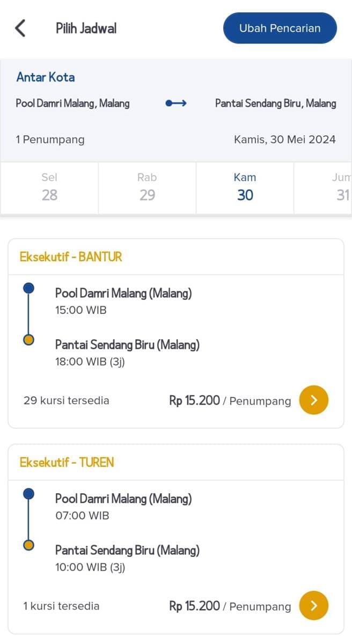Open the Eksekutif - TUREN trip arrow
This screenshot has width=352, height=644.
[x=313, y=605]
